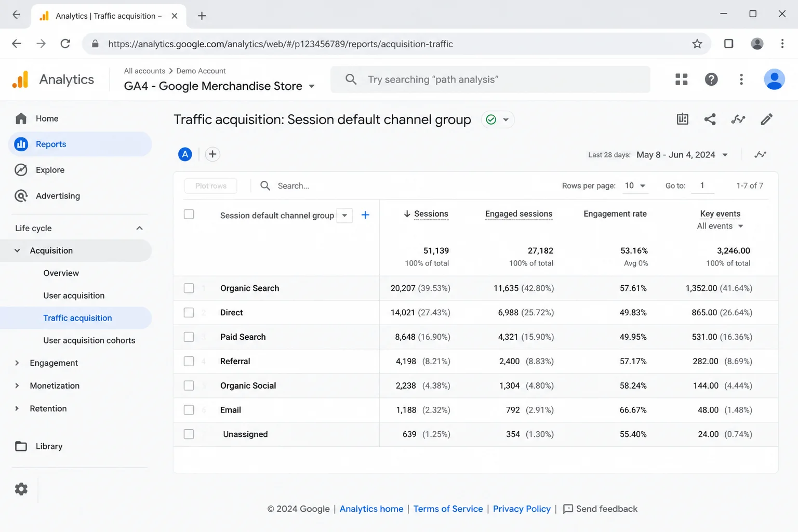Image resolution: width=798 pixels, height=532 pixels.
Task: Change Rows per page dropdown
Action: coord(635,186)
